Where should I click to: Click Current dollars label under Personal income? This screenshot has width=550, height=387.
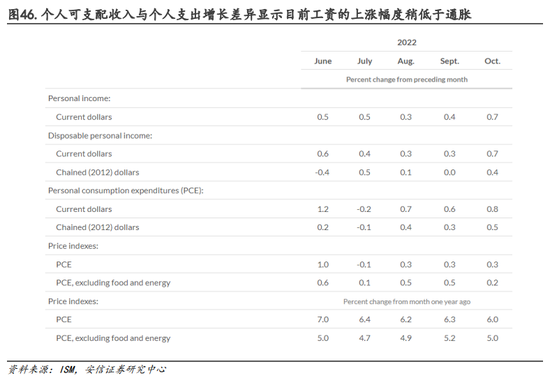[84, 117]
